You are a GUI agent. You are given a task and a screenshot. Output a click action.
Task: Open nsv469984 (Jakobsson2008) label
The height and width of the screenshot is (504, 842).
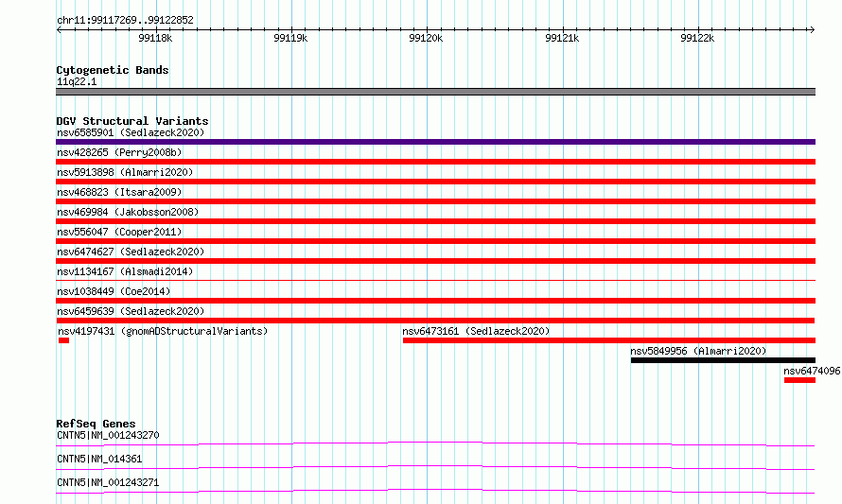(x=128, y=212)
